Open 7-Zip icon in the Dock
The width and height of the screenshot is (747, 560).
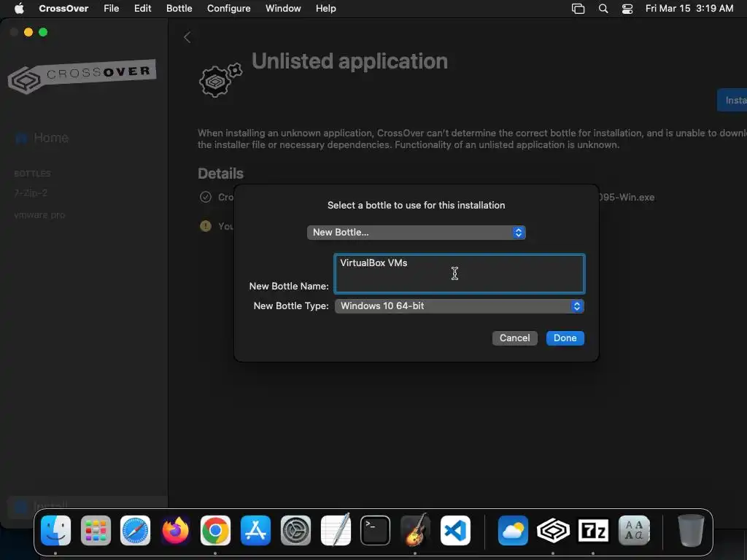tap(593, 531)
